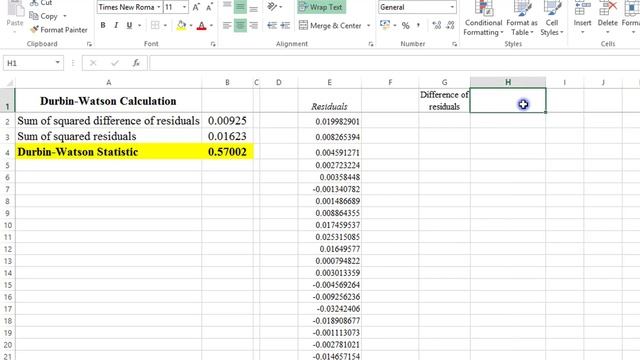Toggle middle vertical alignment
This screenshot has width=640, height=360.
pyautogui.click(x=240, y=7)
